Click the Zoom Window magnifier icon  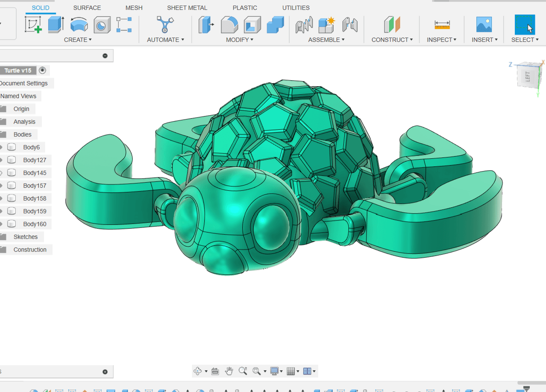pos(256,371)
